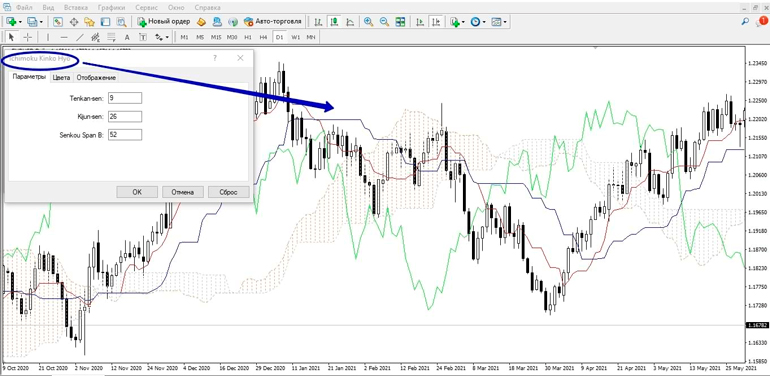Image resolution: width=770 pixels, height=376 pixels.
Task: Switch timeframe to M5
Action: tap(200, 37)
